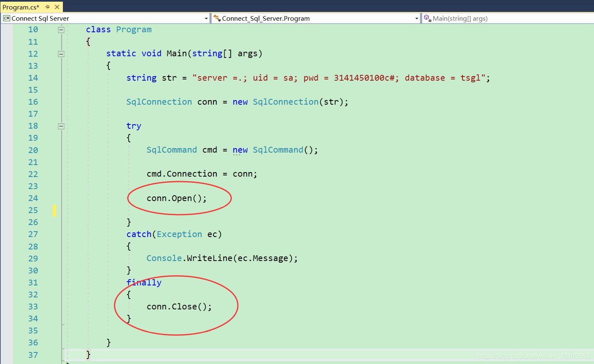The image size is (594, 364).
Task: Click the 'new' keyword on line 20
Action: pyautogui.click(x=240, y=150)
